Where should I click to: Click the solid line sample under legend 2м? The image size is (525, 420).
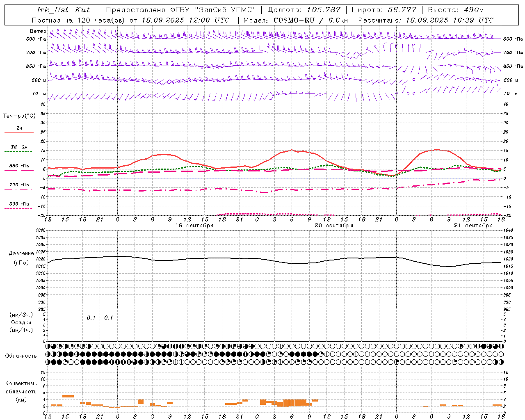pyautogui.click(x=19, y=132)
